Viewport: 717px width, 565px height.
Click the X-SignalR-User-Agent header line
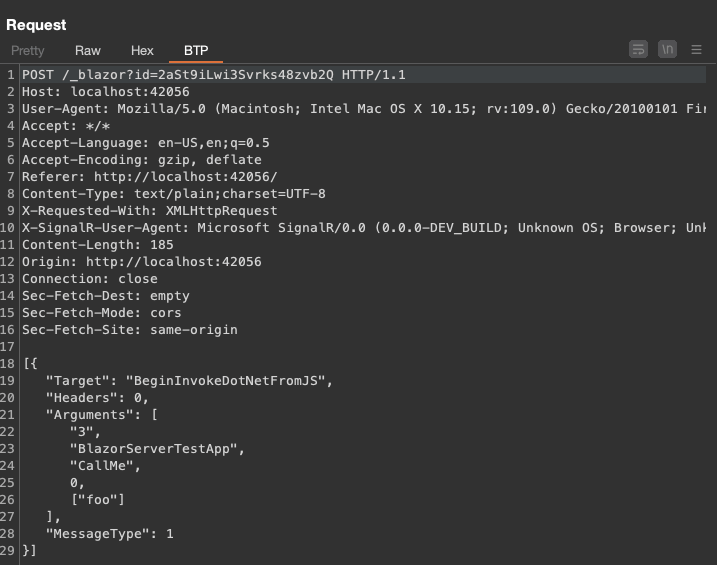[364, 228]
